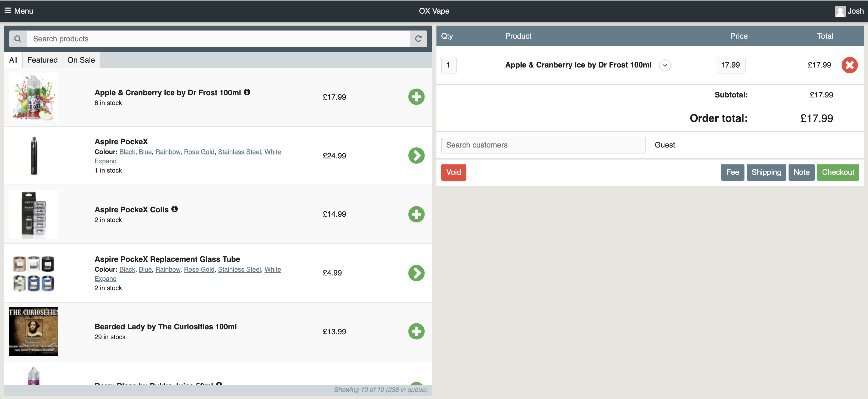Screen dimensions: 868x399
Task: Click the Josh username
Action: 855,11
